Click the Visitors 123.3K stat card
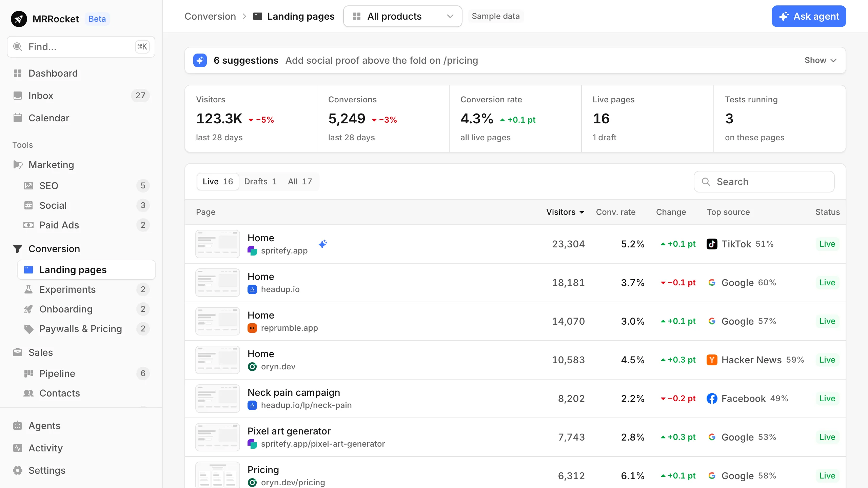The height and width of the screenshot is (488, 868). click(251, 119)
